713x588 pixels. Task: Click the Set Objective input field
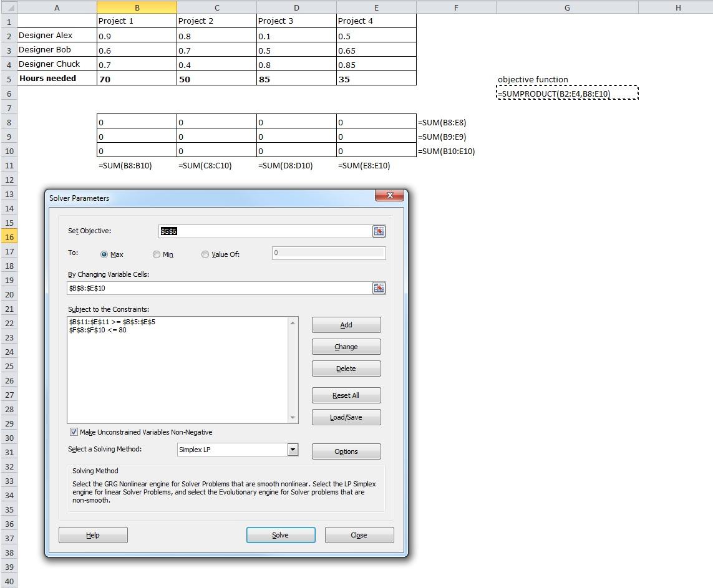[265, 231]
